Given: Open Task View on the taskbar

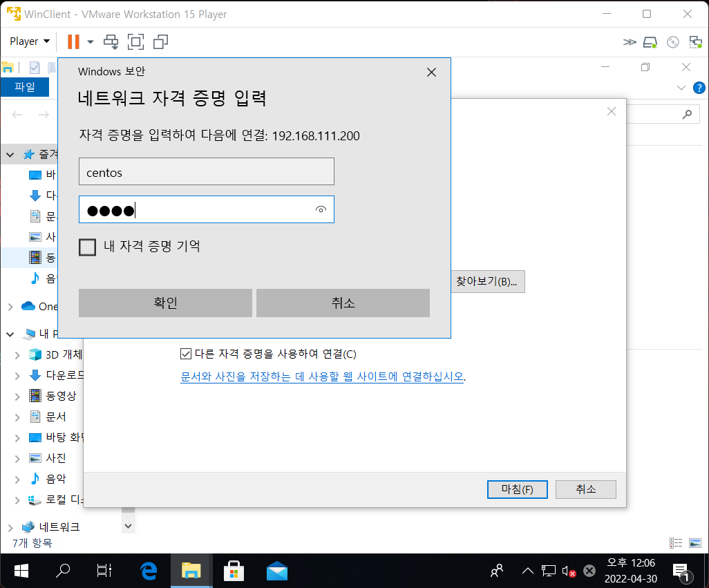Looking at the screenshot, I should tap(104, 571).
